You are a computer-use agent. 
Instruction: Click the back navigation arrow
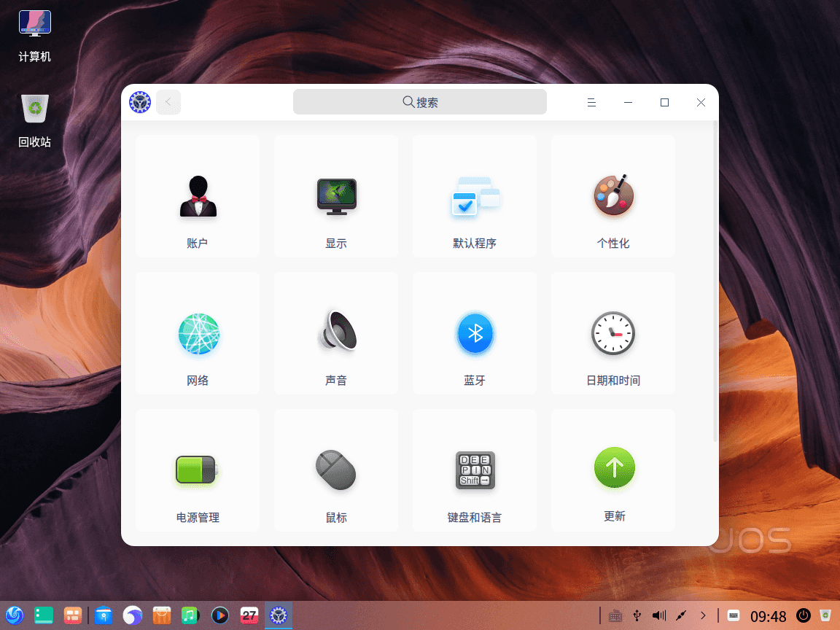(x=168, y=102)
